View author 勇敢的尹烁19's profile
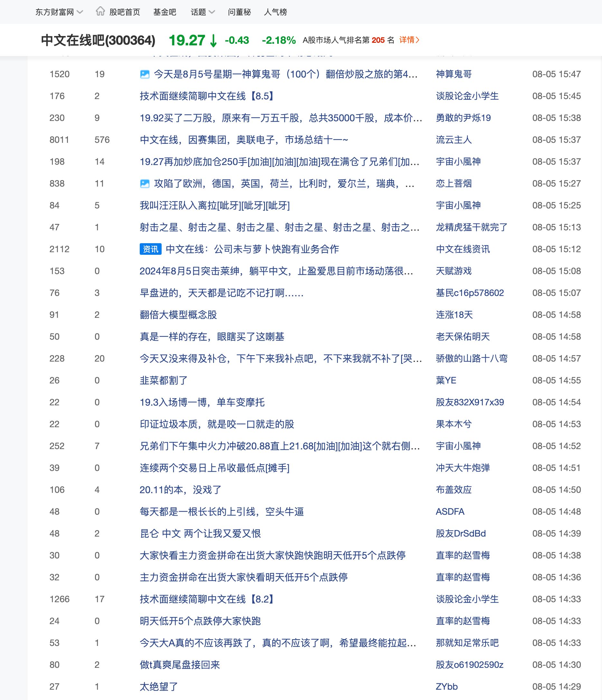Screen dimensions: 602x700 pyautogui.click(x=463, y=118)
